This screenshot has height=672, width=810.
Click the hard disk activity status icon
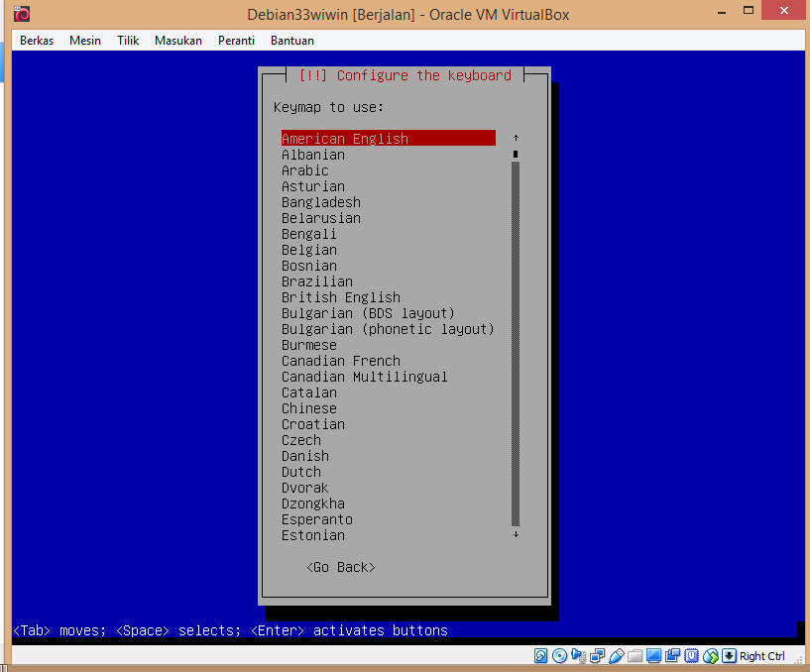[x=540, y=656]
